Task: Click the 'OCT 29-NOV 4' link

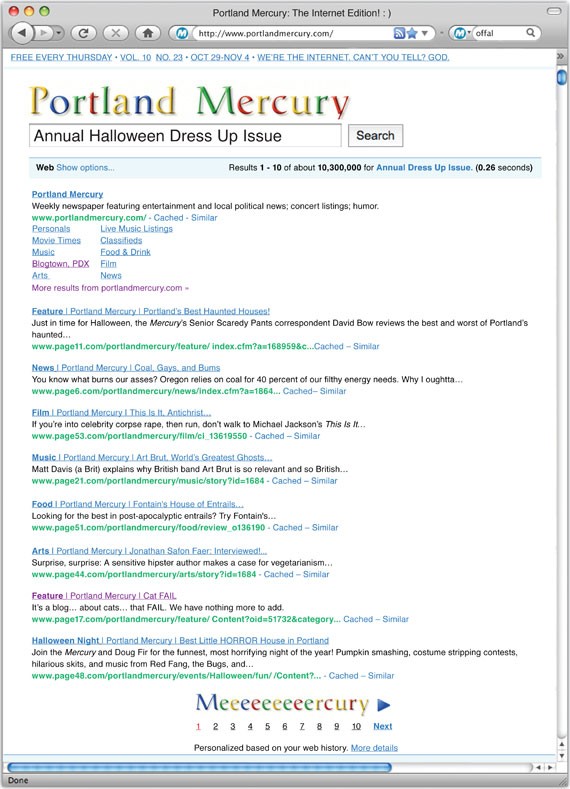Action: click(220, 57)
